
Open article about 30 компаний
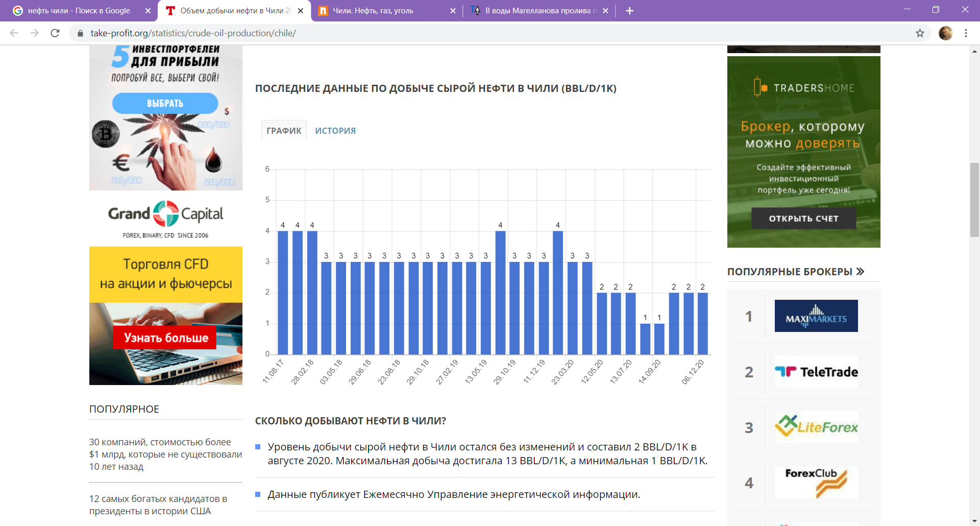click(165, 454)
